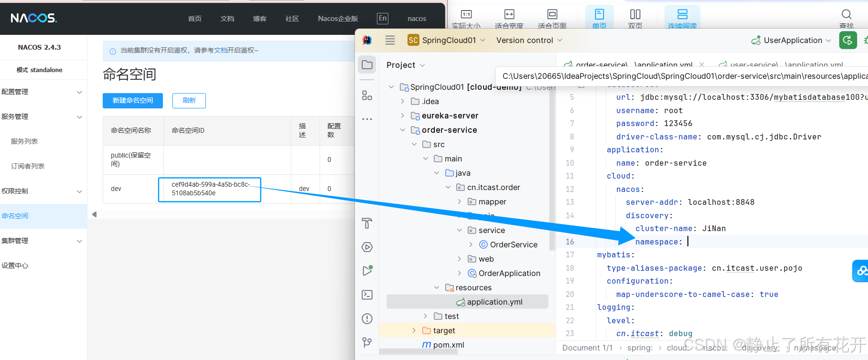Image resolution: width=868 pixels, height=360 pixels.
Task: Click the editor line 16 number
Action: click(569, 242)
